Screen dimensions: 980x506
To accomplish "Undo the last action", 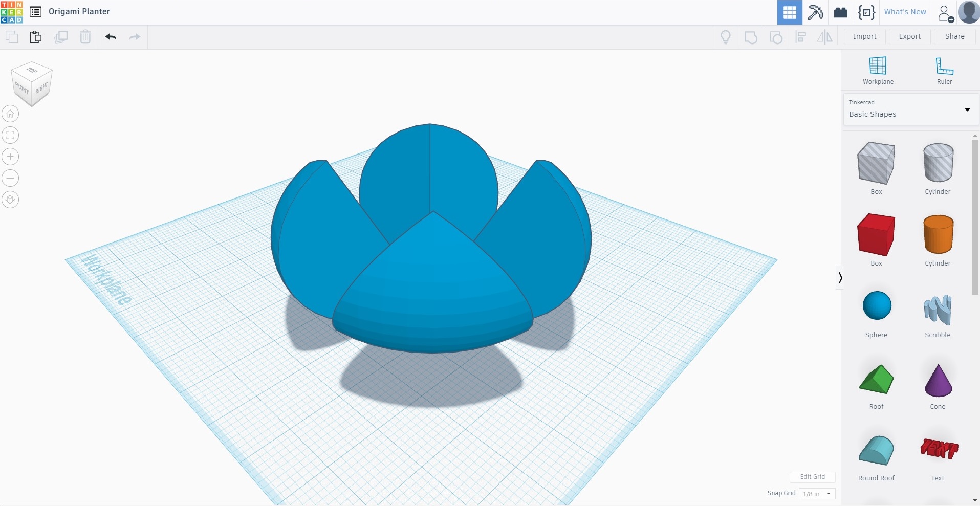I will coord(111,37).
